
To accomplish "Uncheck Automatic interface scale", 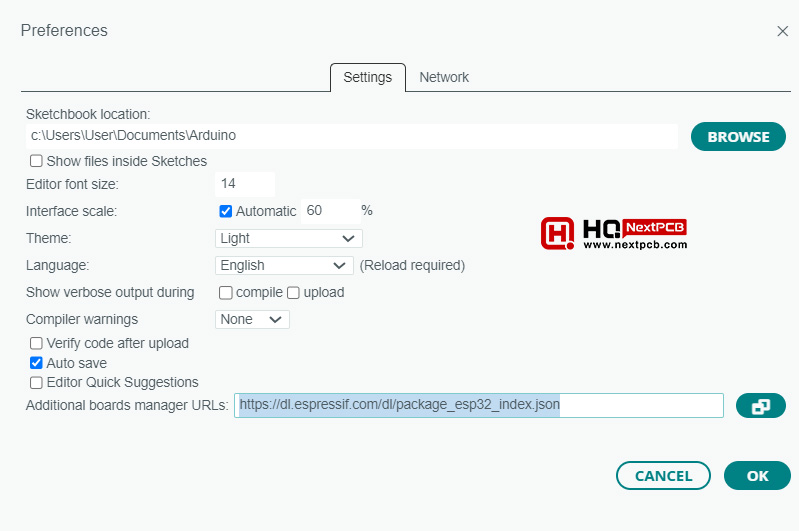I will [226, 211].
